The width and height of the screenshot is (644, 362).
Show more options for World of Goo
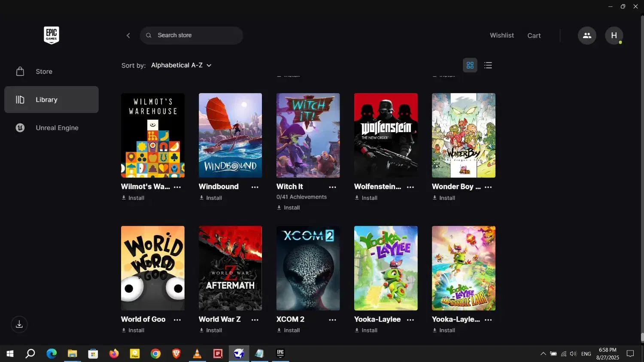point(177,320)
